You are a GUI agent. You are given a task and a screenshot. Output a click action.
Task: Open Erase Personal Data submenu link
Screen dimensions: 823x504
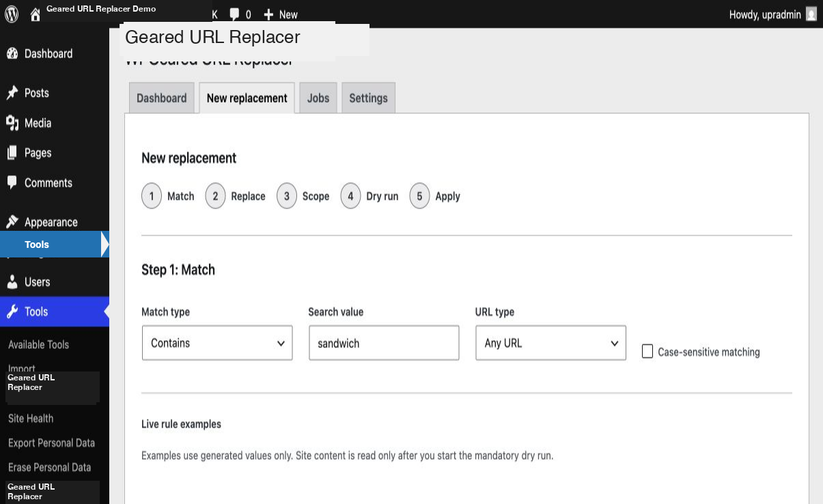[x=49, y=468]
